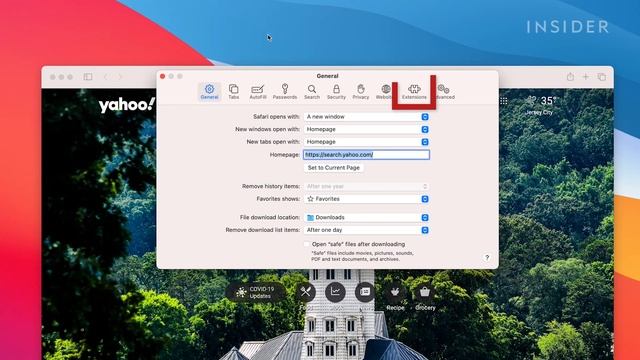Switch to the Search preferences pane
Image resolution: width=640 pixels, height=360 pixels.
(312, 91)
